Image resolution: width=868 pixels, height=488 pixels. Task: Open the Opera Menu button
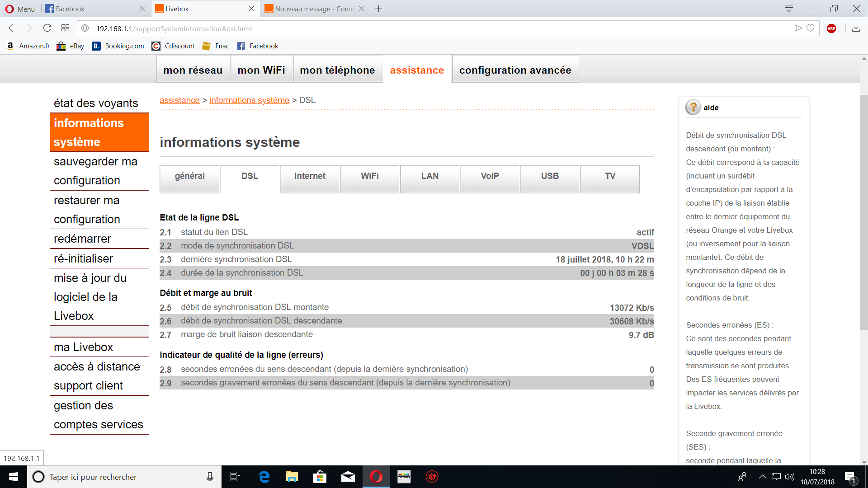(x=20, y=9)
